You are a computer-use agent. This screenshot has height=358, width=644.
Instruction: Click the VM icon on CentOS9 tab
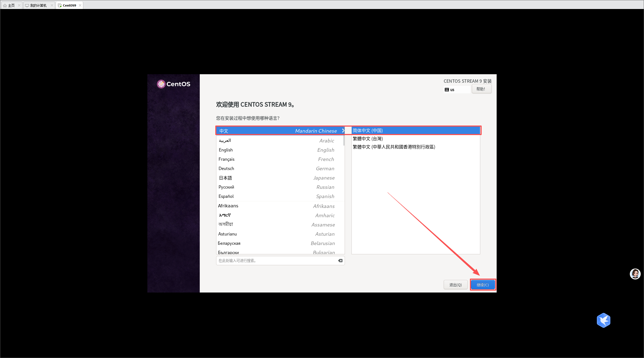pyautogui.click(x=60, y=5)
